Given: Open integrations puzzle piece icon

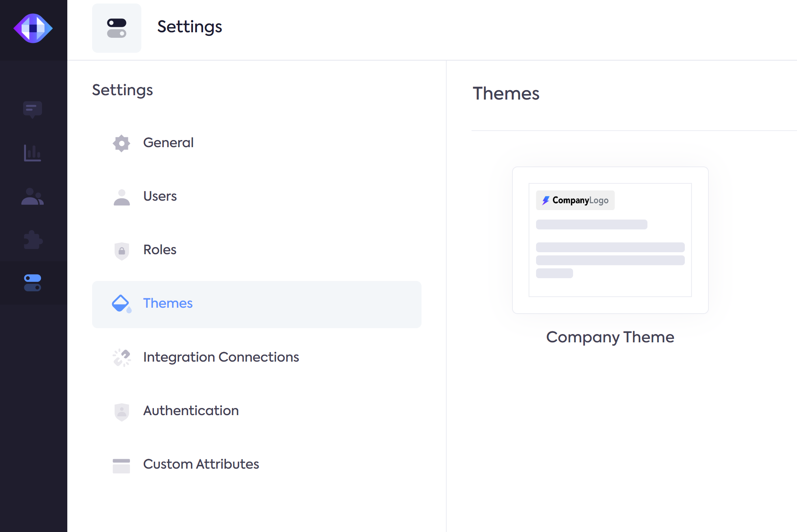Looking at the screenshot, I should [33, 240].
